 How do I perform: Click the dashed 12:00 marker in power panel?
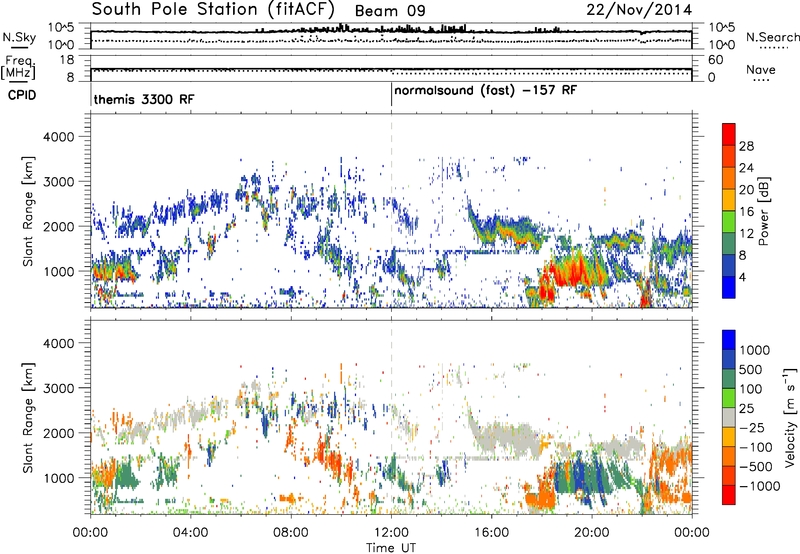pos(391,211)
